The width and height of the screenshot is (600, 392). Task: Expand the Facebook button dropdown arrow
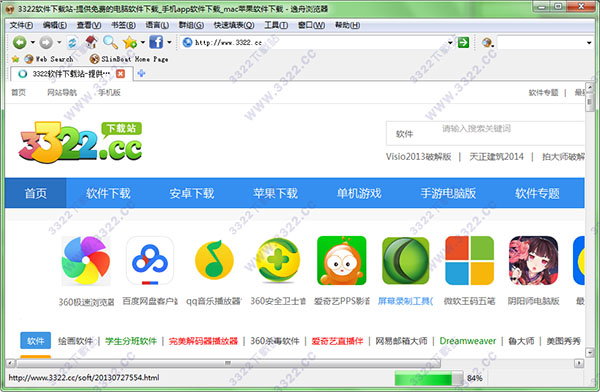click(x=169, y=42)
